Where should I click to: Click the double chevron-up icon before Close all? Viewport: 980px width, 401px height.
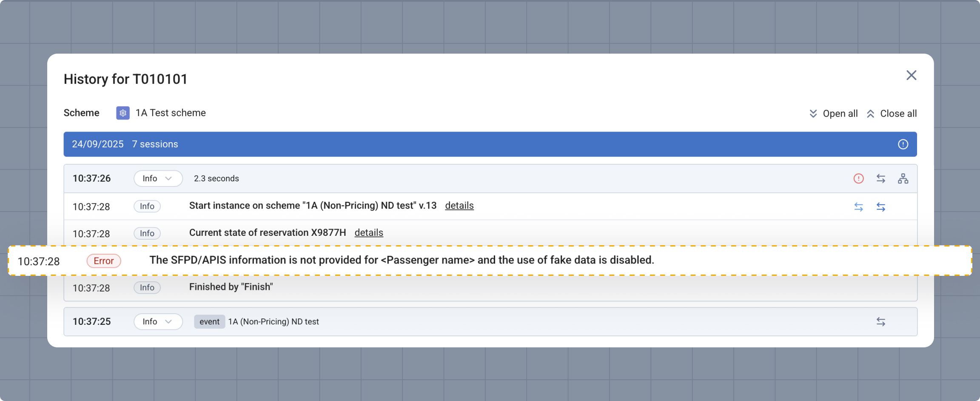pyautogui.click(x=870, y=114)
